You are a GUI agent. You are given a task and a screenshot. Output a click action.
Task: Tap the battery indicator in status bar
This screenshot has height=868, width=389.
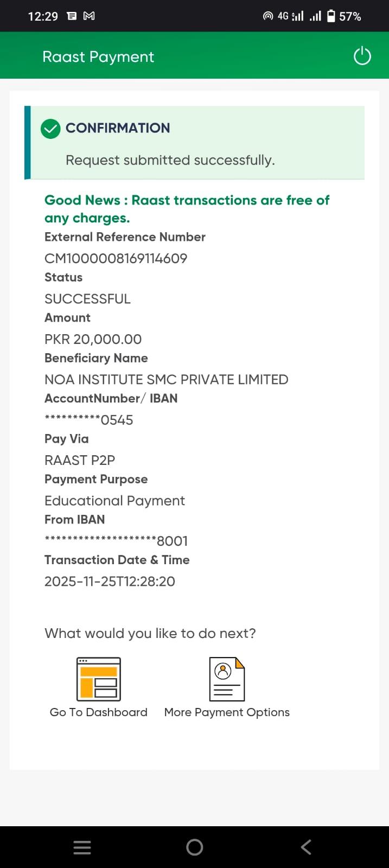tap(331, 16)
